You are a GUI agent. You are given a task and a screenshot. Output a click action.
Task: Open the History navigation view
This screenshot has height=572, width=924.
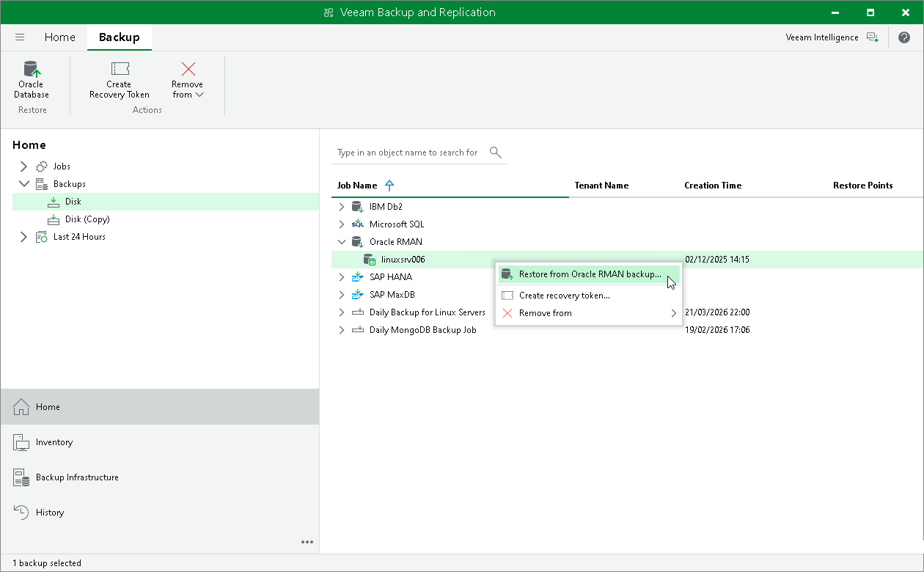point(160,513)
